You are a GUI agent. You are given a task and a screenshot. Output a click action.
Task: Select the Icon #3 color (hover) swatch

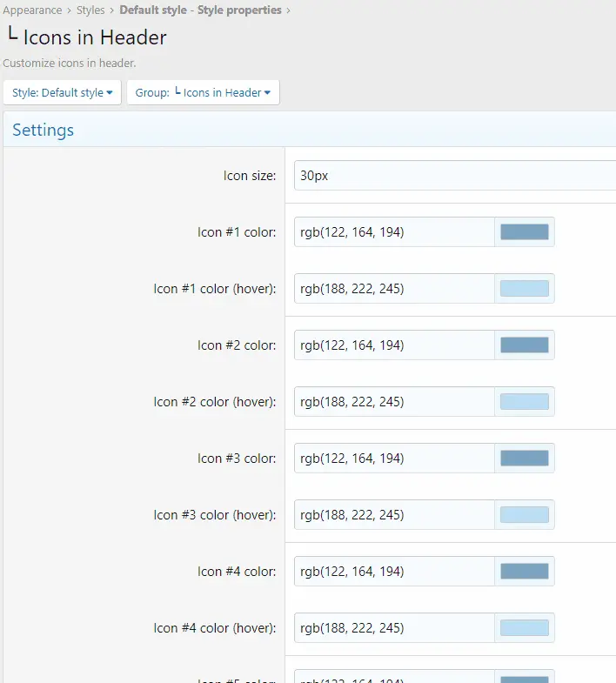[524, 515]
